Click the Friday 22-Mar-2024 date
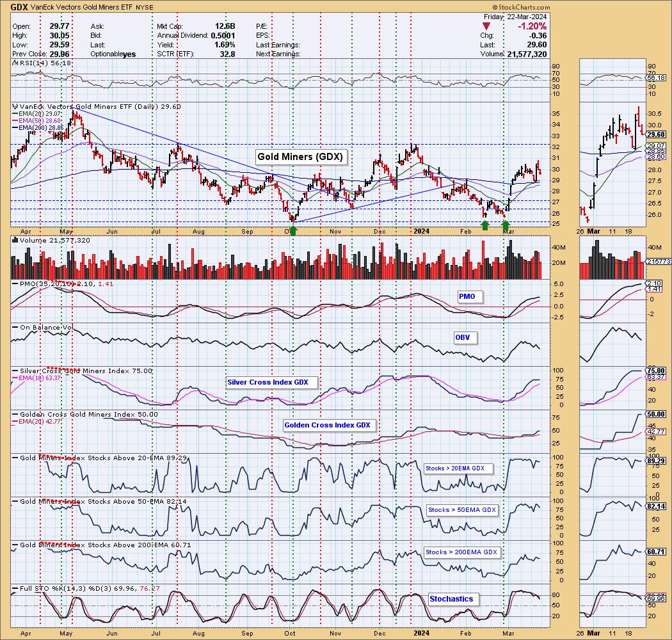Viewport: 672px width, 640px height. tap(515, 17)
